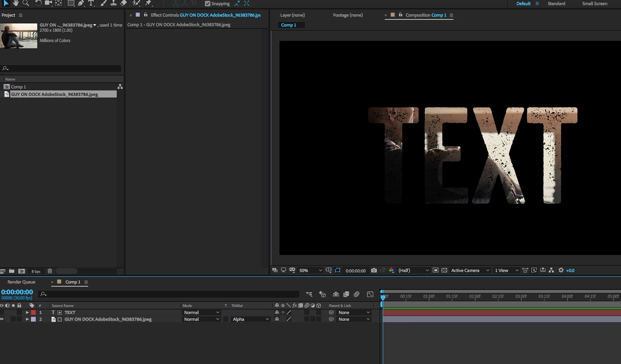The width and height of the screenshot is (621, 364).
Task: Create a new composition from Project panel
Action: (22, 271)
